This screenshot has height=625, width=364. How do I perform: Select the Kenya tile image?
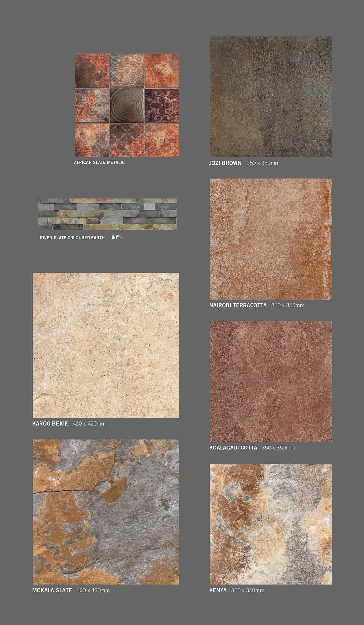pyautogui.click(x=271, y=524)
